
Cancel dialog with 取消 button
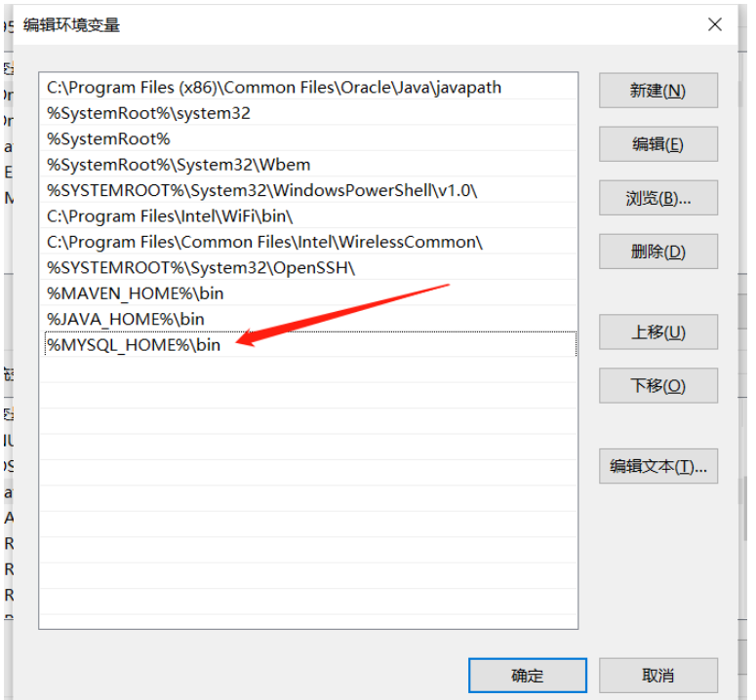658,676
